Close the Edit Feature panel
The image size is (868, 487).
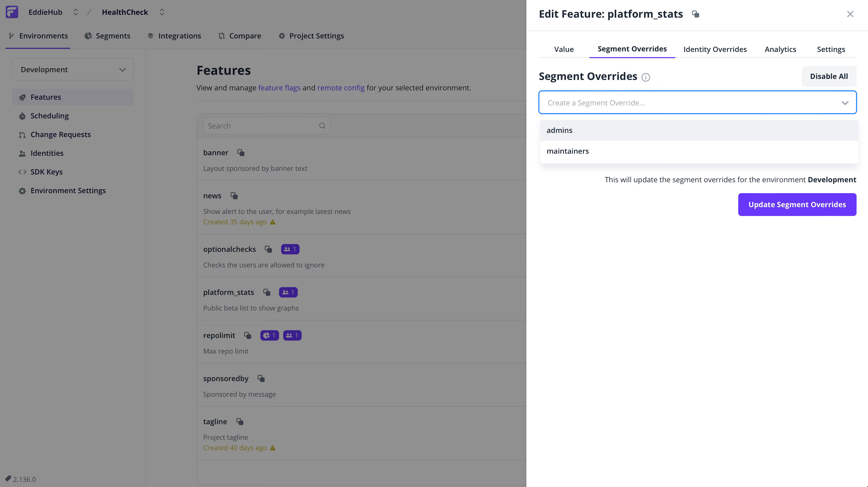850,14
